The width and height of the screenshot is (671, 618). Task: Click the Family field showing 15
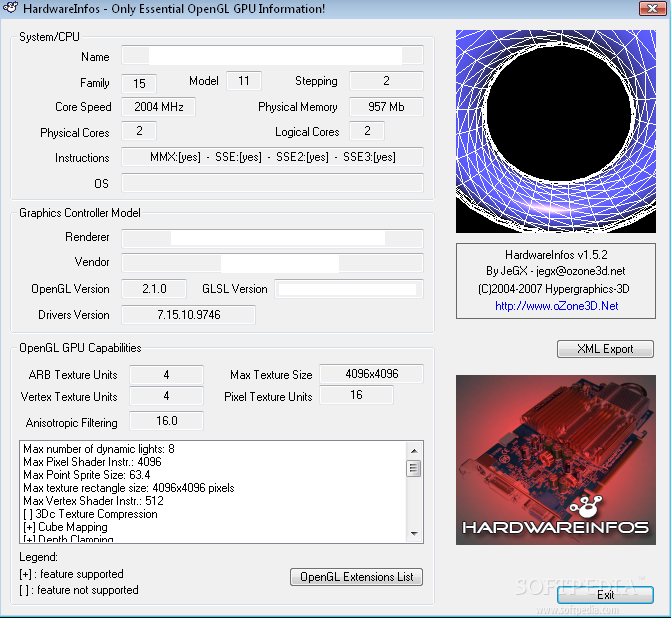139,83
